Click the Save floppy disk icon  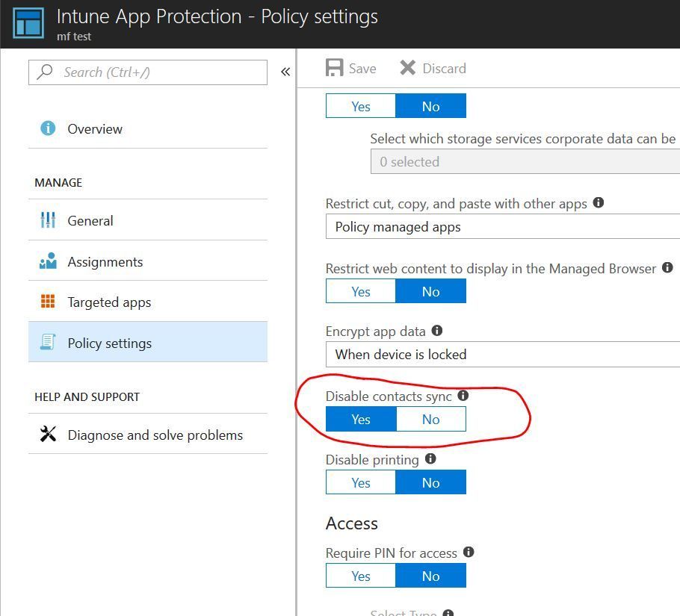(334, 68)
